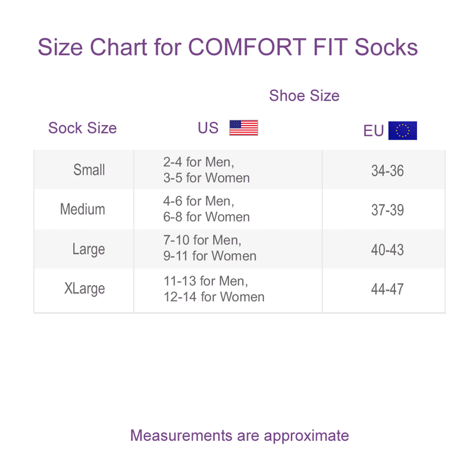Select the Large sock size cell
This screenshot has height=476, width=476.
89,249
